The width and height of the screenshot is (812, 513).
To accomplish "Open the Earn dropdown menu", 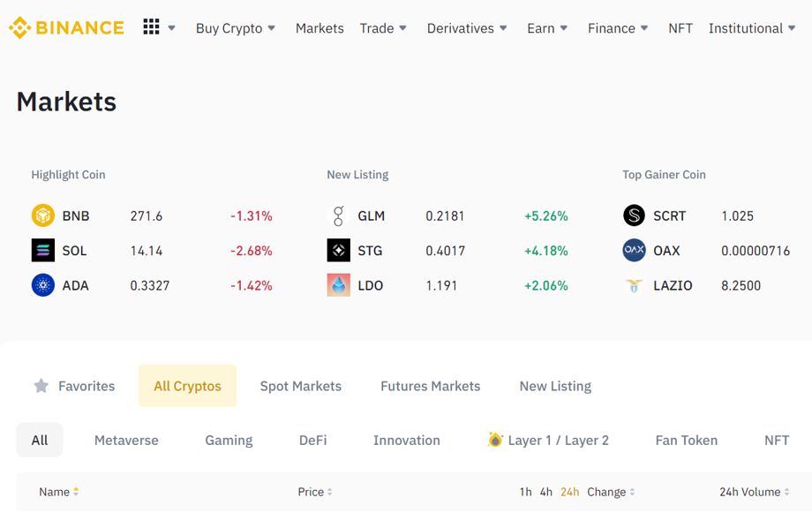I will pyautogui.click(x=547, y=28).
